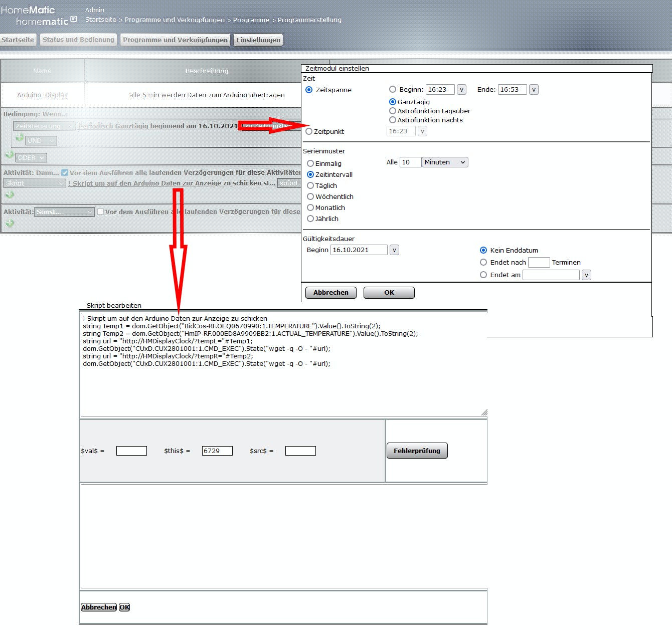Click the Periodisch Ganztägig time link
The height and width of the screenshot is (630, 672).
(x=158, y=126)
